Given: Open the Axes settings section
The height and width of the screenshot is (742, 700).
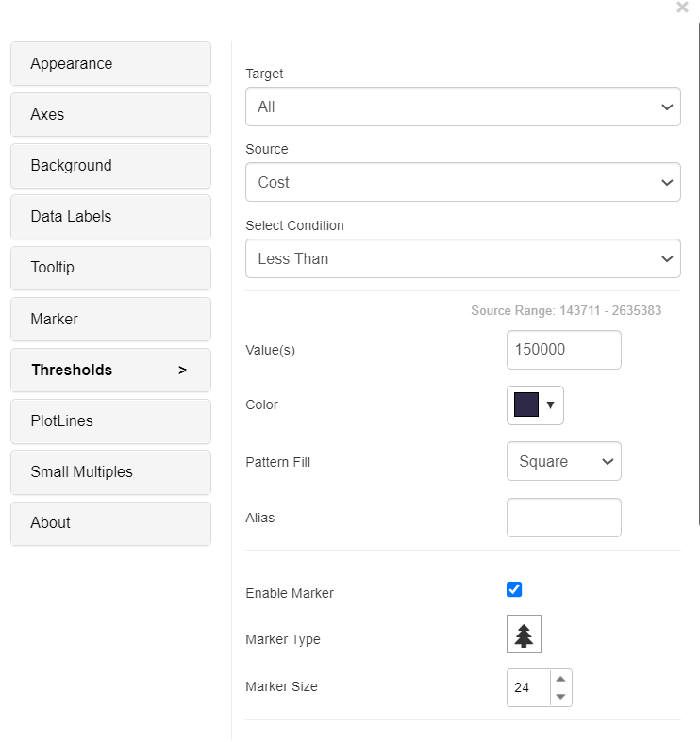Looking at the screenshot, I should click(x=110, y=115).
